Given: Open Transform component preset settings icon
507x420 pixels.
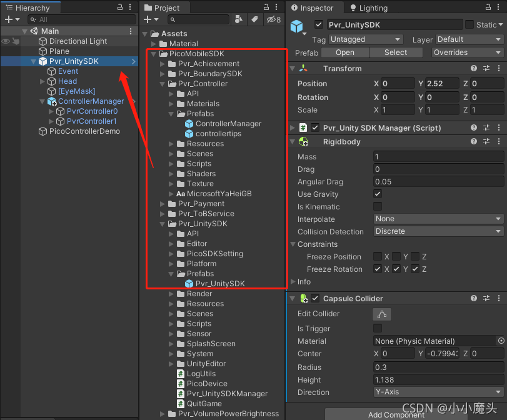Looking at the screenshot, I should (x=486, y=68).
